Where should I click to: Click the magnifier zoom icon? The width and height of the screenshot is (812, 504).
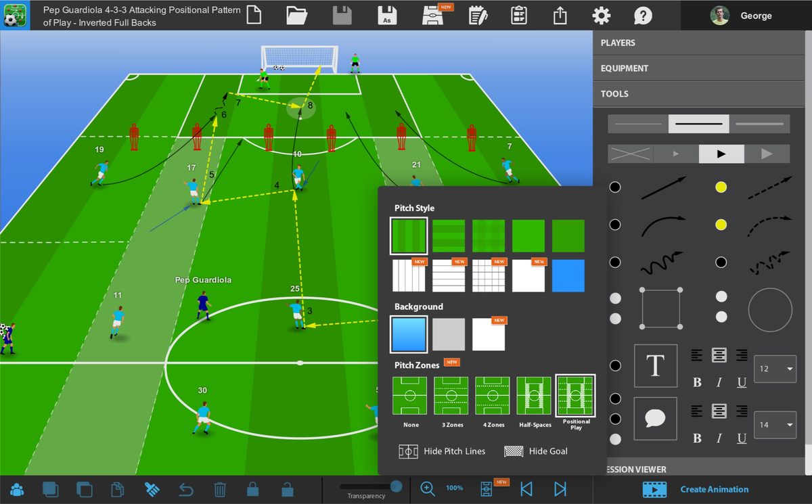tap(427, 488)
